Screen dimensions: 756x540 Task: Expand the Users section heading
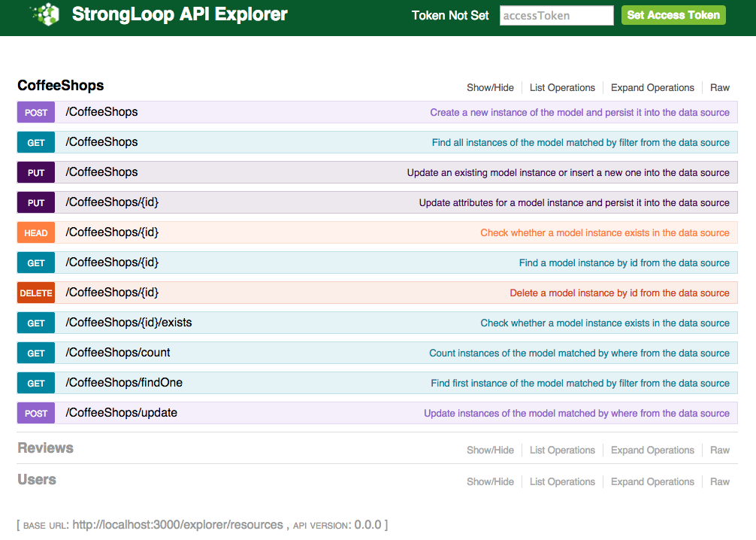coord(37,480)
